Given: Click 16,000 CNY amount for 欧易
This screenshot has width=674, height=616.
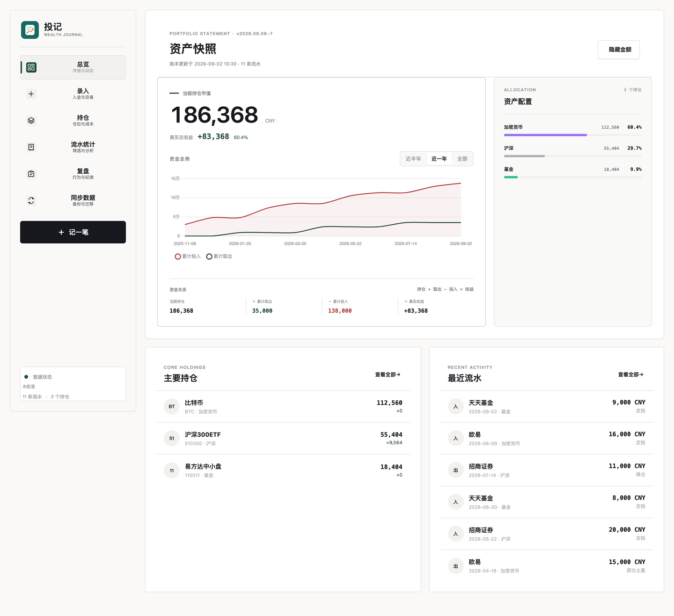Looking at the screenshot, I should pos(627,434).
